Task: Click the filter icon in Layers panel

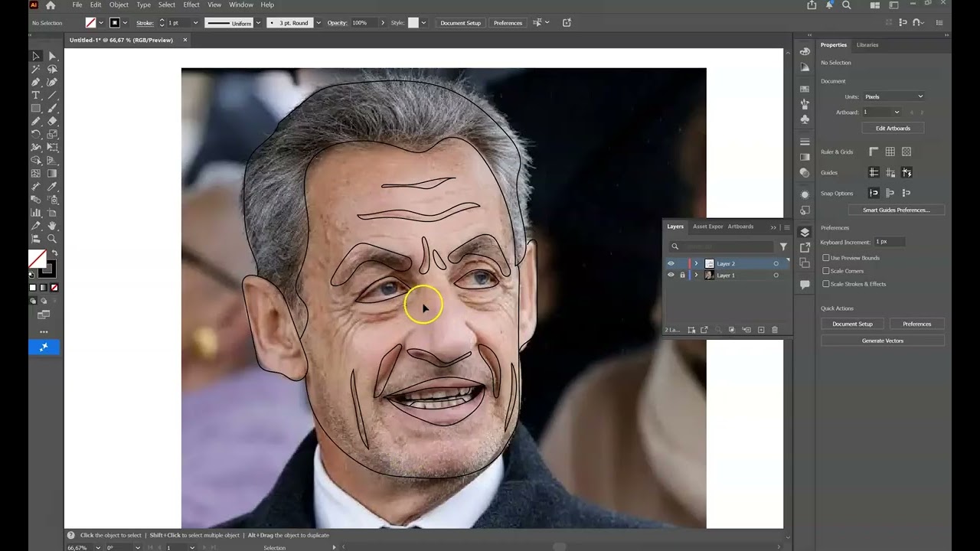Action: (x=783, y=246)
